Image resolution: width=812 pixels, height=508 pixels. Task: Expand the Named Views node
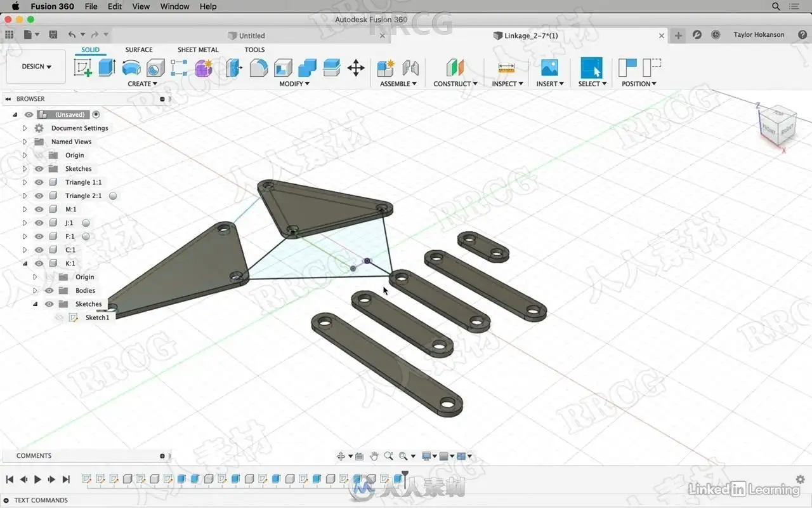click(x=25, y=142)
